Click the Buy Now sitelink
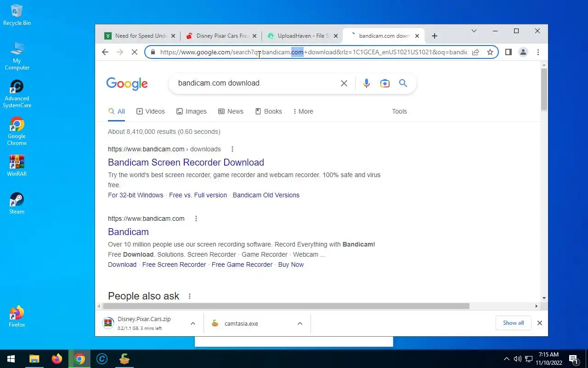 click(x=291, y=264)
